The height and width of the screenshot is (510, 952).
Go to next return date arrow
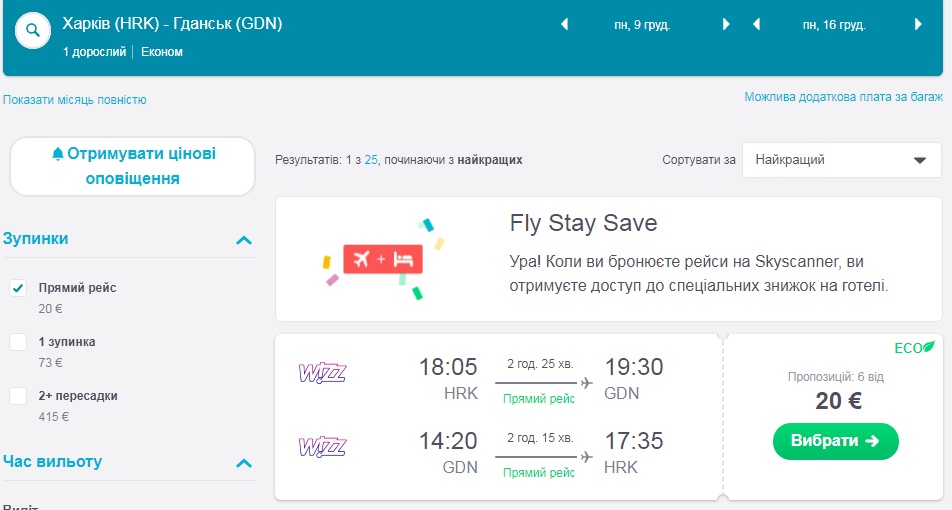click(x=919, y=25)
